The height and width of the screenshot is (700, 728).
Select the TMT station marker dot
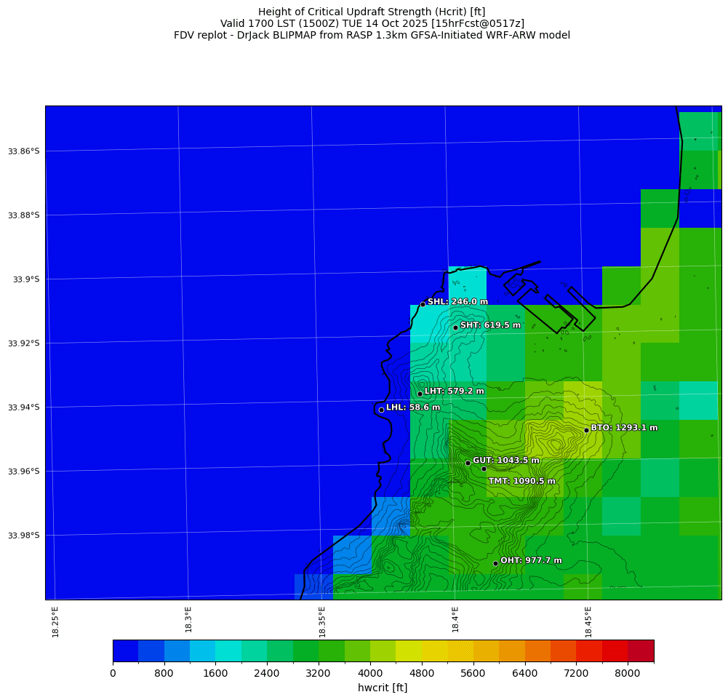484,469
